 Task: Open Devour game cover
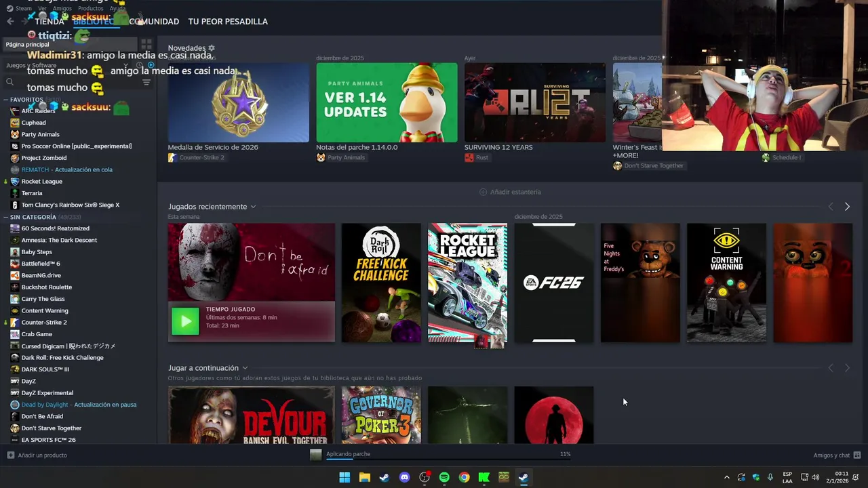coord(252,415)
